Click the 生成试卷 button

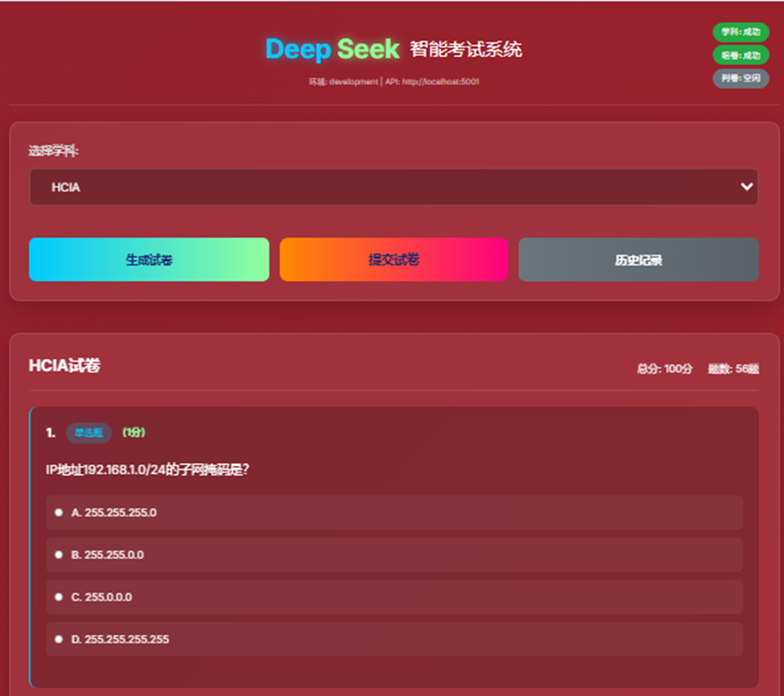coord(149,259)
